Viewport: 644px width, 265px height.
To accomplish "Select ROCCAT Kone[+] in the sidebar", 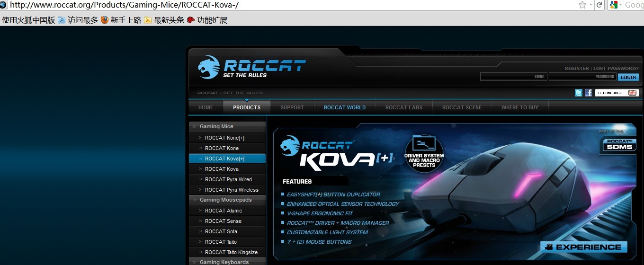I will [x=227, y=138].
